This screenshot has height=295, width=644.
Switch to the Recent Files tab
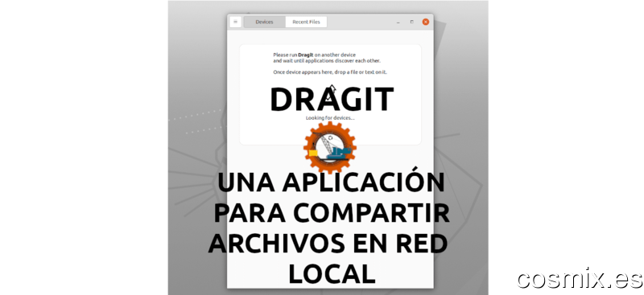306,23
